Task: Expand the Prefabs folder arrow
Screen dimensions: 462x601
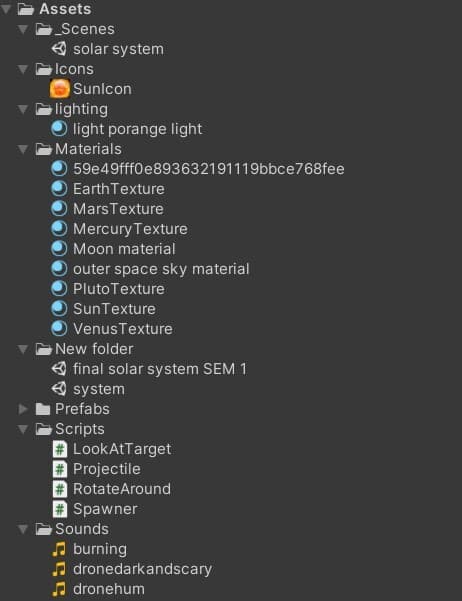Action: point(23,409)
